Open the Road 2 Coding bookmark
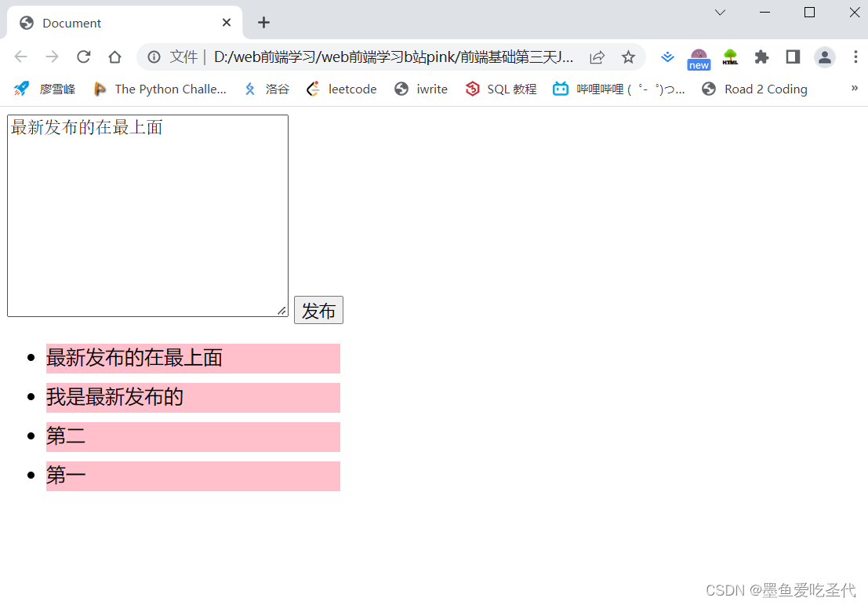The image size is (868, 605). [754, 89]
